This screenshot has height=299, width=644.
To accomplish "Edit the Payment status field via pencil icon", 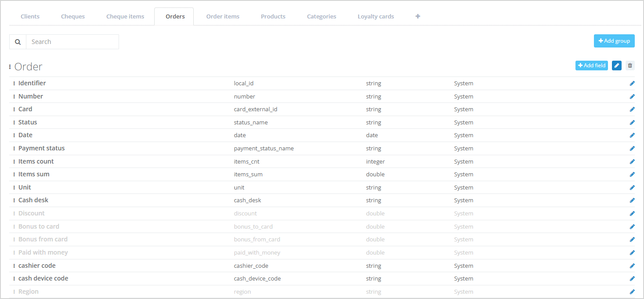I will coord(632,148).
